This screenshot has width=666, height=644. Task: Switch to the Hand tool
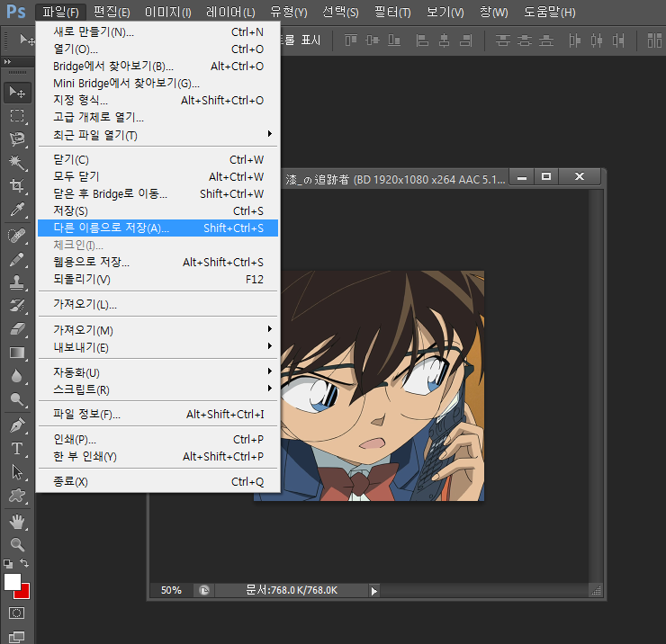tap(17, 521)
